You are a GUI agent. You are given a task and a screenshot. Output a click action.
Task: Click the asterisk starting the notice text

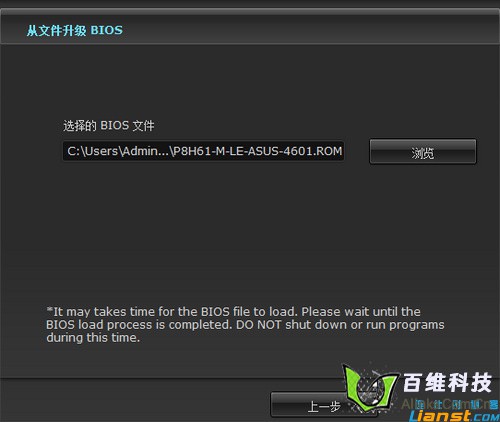point(50,310)
